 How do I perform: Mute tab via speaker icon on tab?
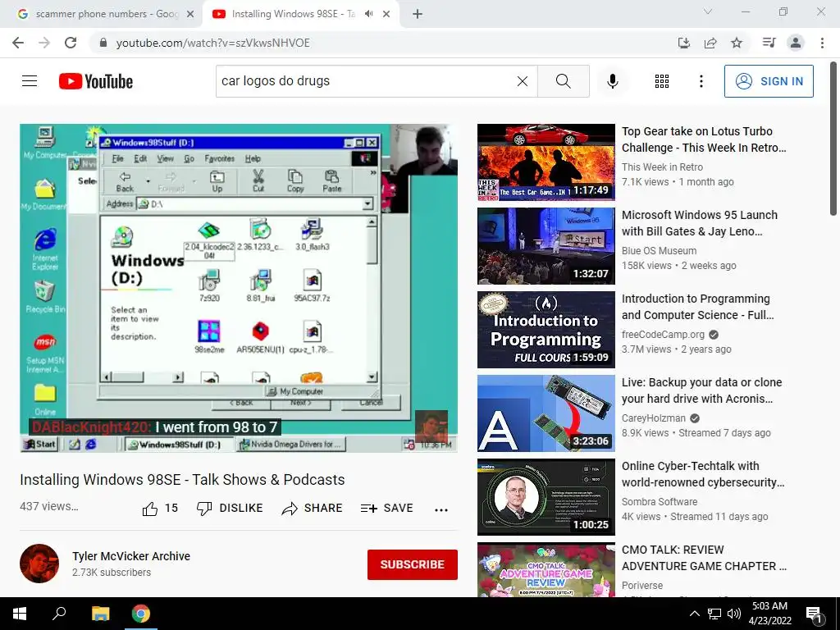pyautogui.click(x=368, y=14)
